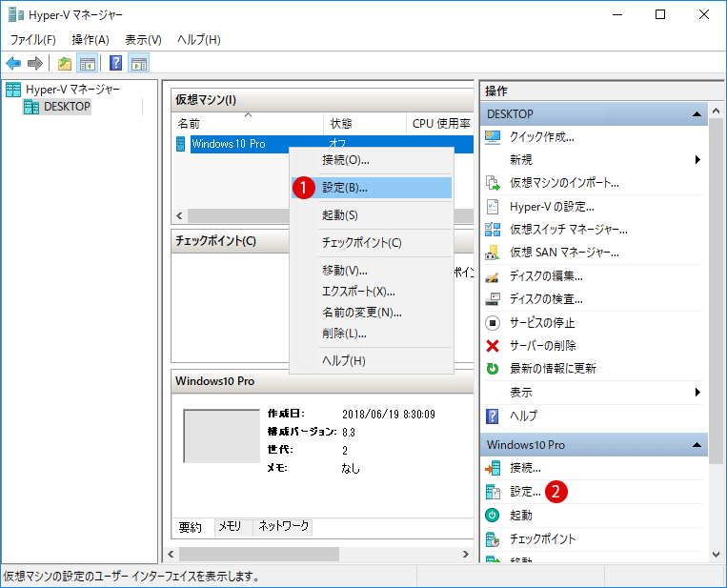Viewport: 727px width, 588px height.
Task: Click the 仮想スイッチ マネージャー icon
Action: [x=493, y=229]
